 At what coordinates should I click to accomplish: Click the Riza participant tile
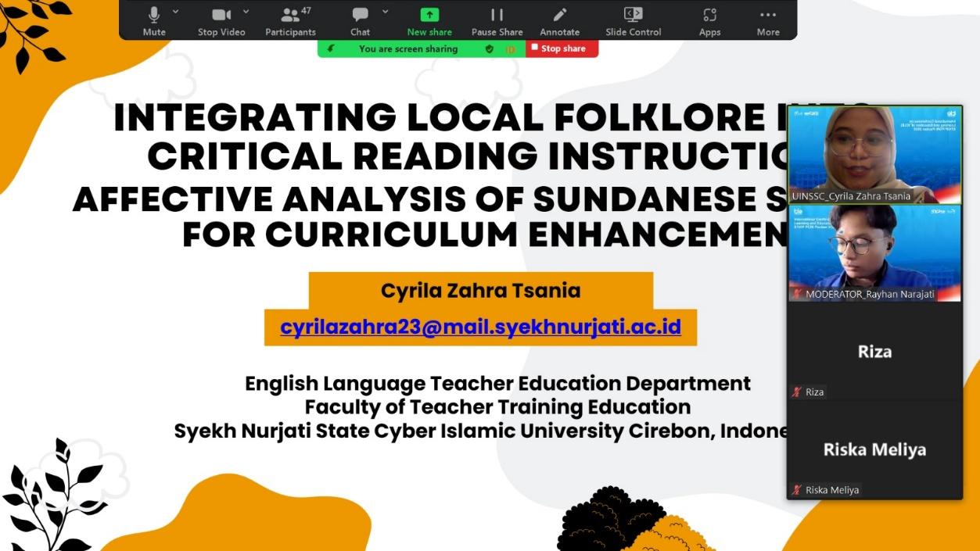pyautogui.click(x=874, y=352)
